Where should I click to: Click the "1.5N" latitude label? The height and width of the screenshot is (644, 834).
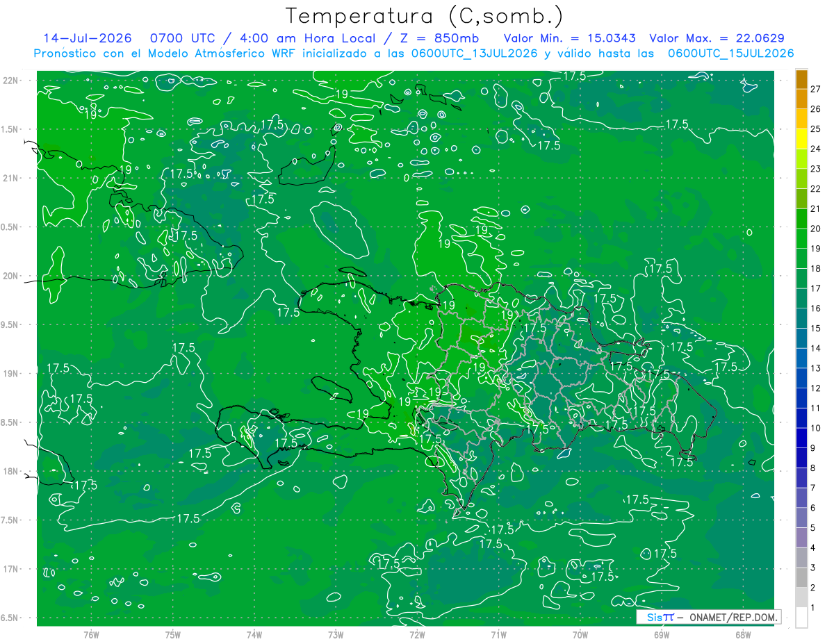10,129
